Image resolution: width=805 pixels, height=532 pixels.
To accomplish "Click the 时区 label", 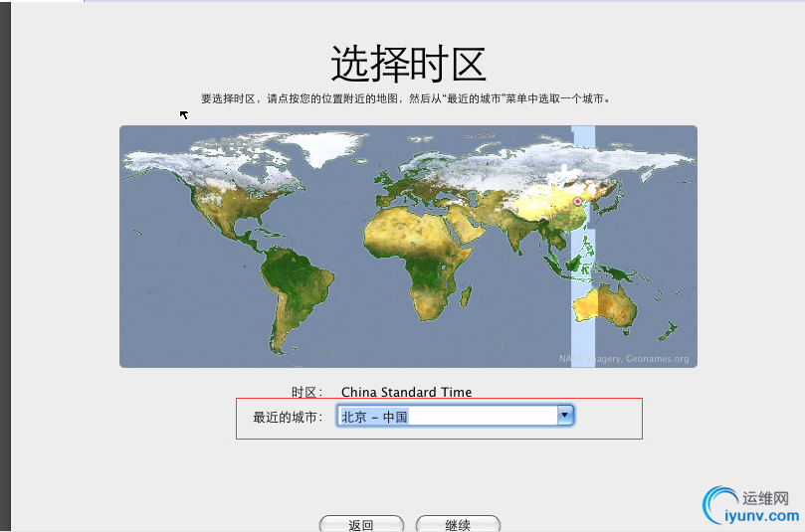I will [307, 393].
